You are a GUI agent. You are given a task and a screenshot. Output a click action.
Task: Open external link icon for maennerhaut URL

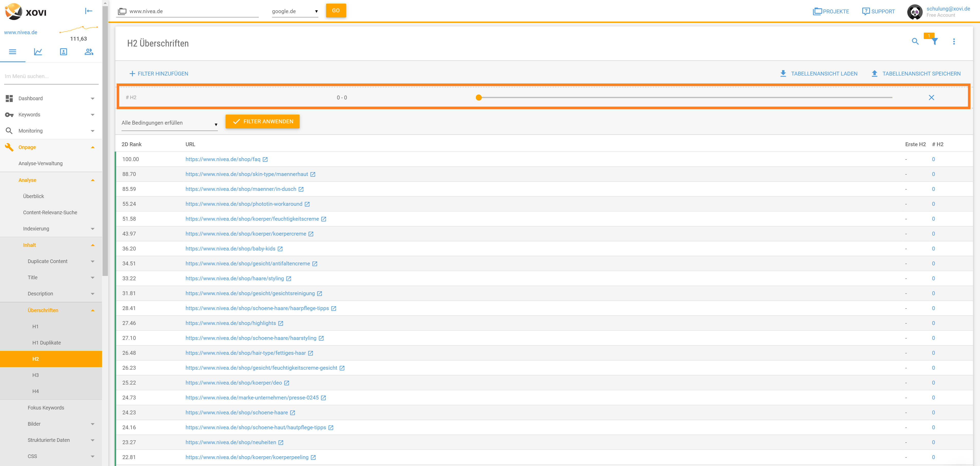point(313,174)
